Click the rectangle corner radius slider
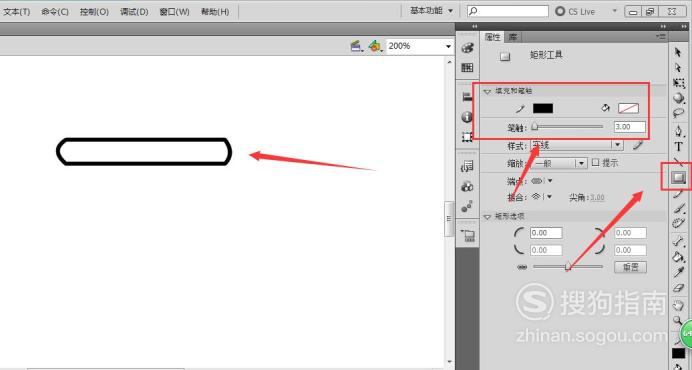The height and width of the screenshot is (370, 692). (568, 267)
